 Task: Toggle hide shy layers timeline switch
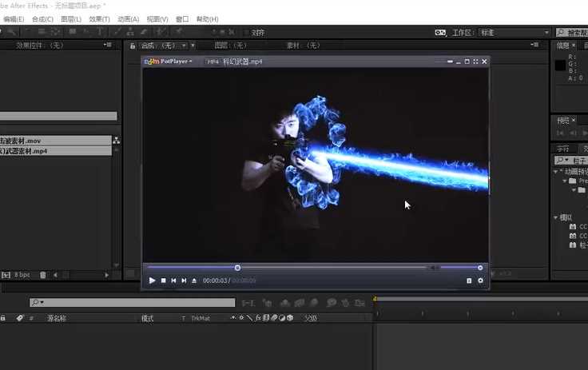pos(285,303)
